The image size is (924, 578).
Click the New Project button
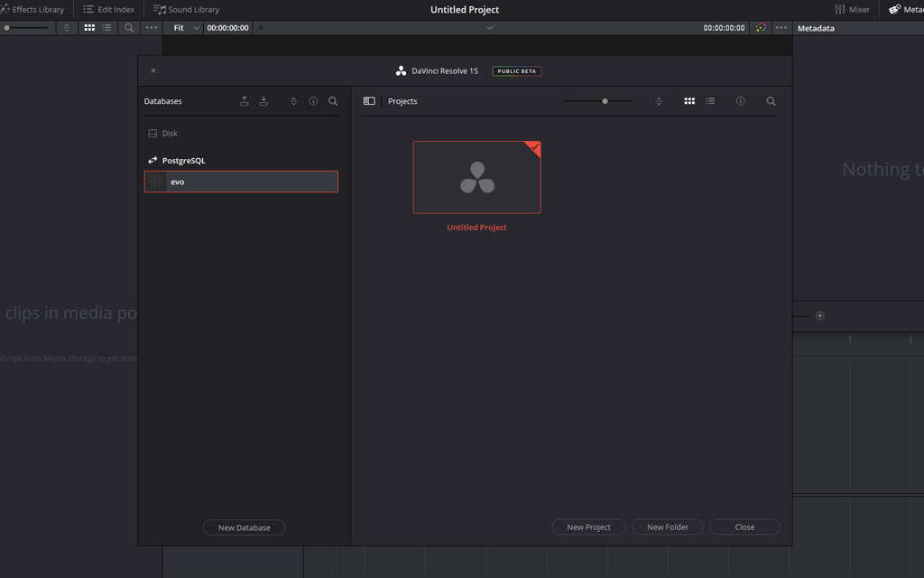point(588,527)
